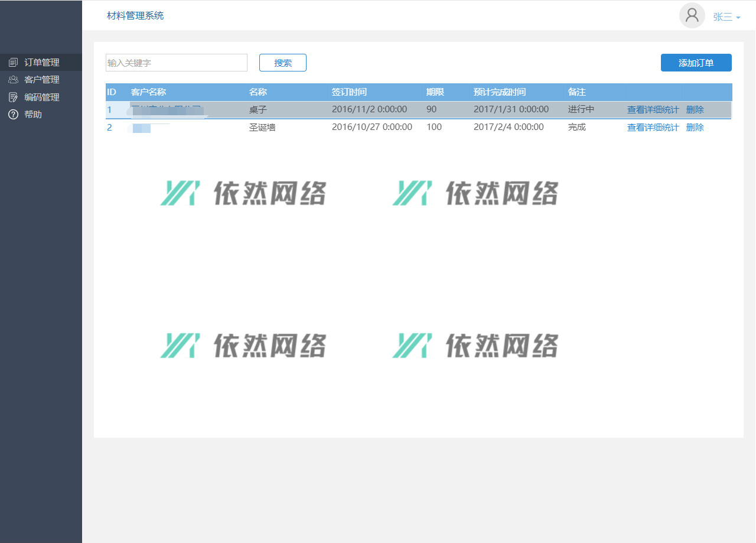The height and width of the screenshot is (543, 756).
Task: Click order ID 2 link
Action: (109, 128)
